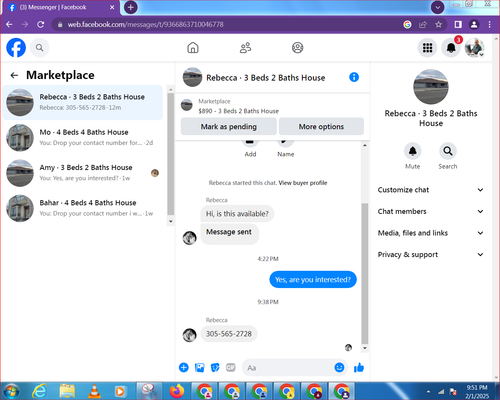Screen dimensions: 500x400
Task: Expand Media, files and links section
Action: 430,233
